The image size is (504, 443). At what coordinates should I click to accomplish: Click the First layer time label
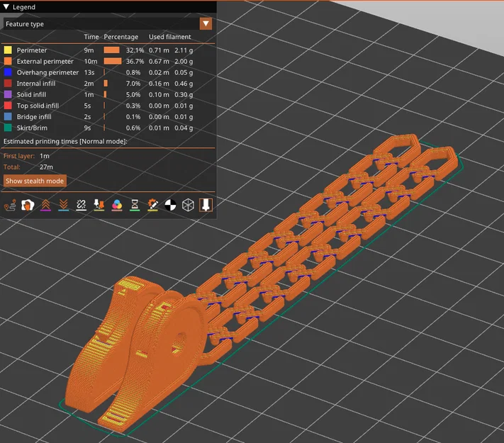pyautogui.click(x=19, y=156)
